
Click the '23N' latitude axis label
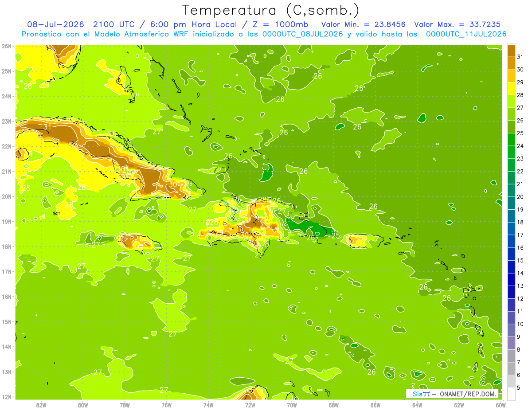pyautogui.click(x=7, y=121)
